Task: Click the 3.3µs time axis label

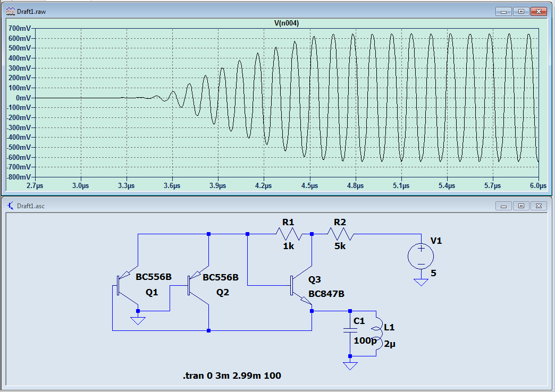Action: point(127,185)
